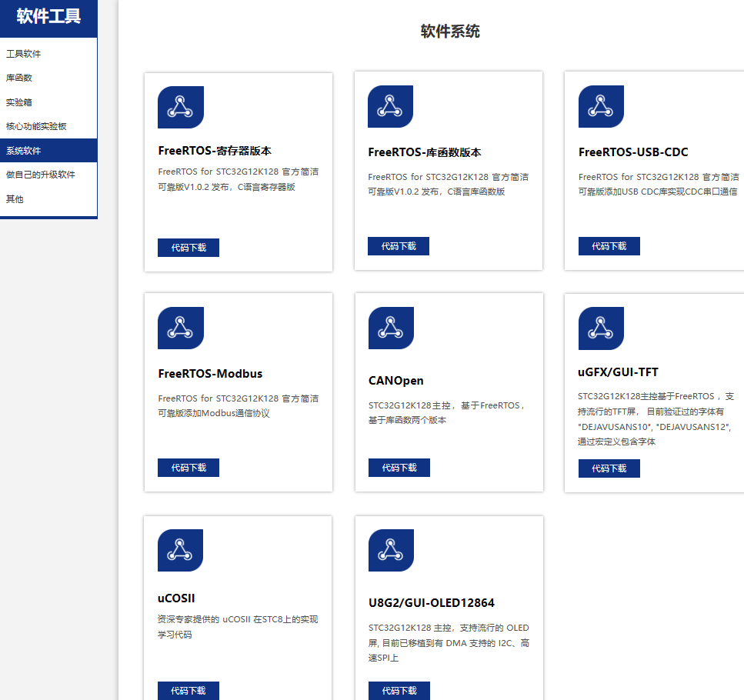Click the FreeRTOS-Modbus title
Image resolution: width=744 pixels, height=700 pixels.
[x=210, y=374]
